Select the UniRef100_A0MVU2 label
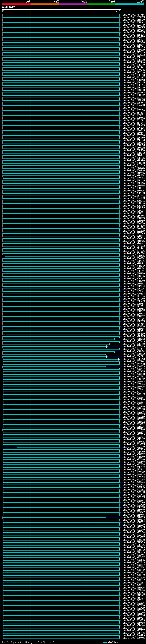This screenshot has height=644, width=146. (134, 422)
